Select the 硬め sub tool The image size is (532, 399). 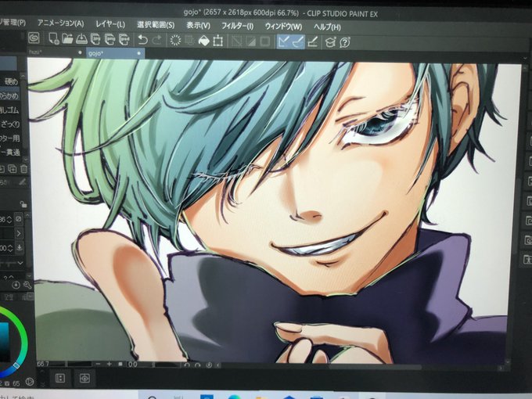point(10,81)
